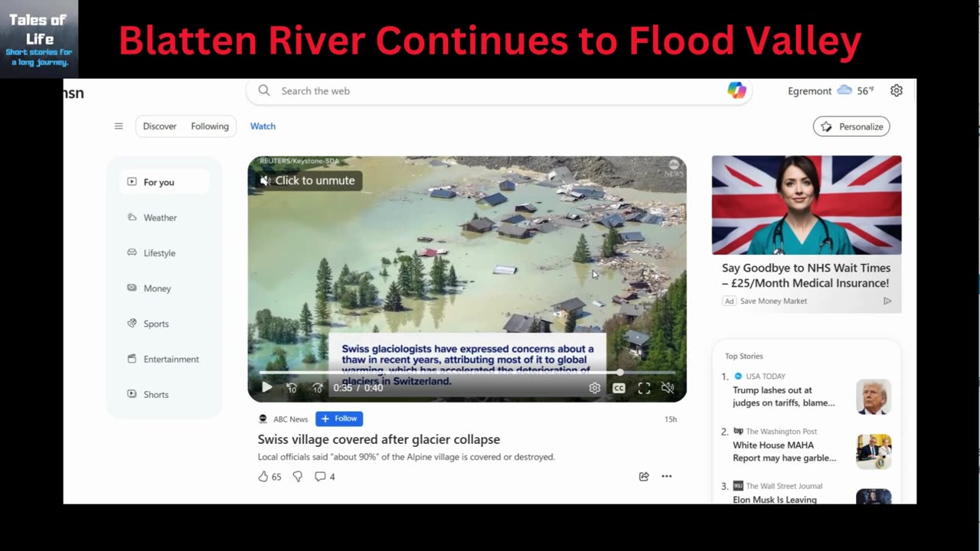The height and width of the screenshot is (551, 980).
Task: Open the Copilot icon in search bar
Action: coord(737,90)
